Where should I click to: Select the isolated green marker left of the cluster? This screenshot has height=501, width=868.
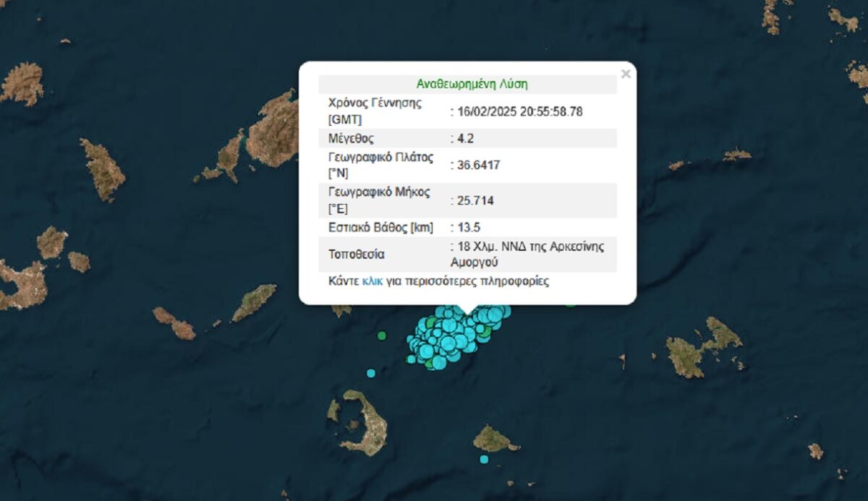pos(382,335)
